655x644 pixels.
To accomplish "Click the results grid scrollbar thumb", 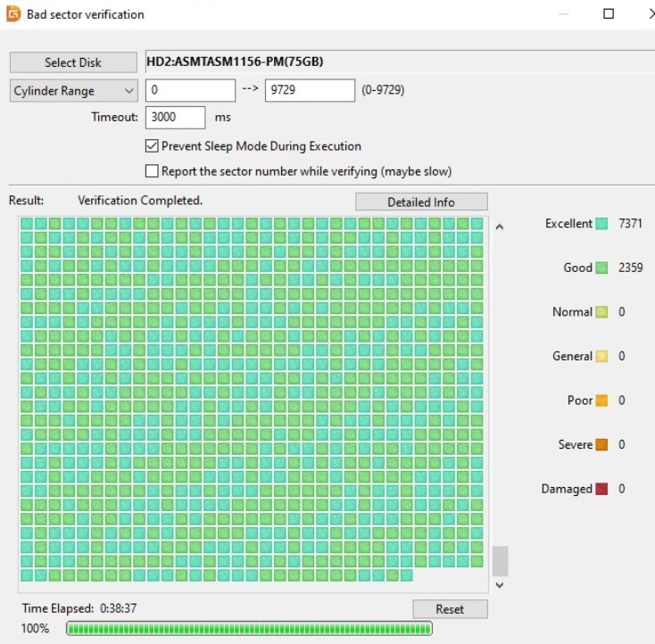I will tap(500, 561).
